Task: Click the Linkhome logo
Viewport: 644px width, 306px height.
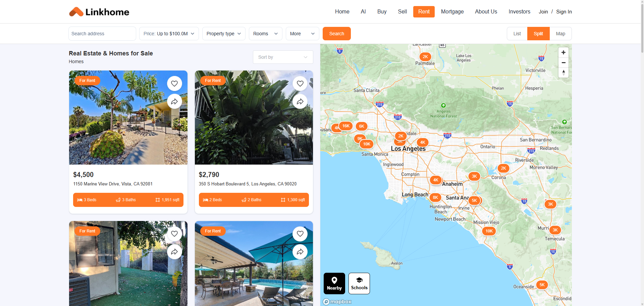Action: point(99,12)
